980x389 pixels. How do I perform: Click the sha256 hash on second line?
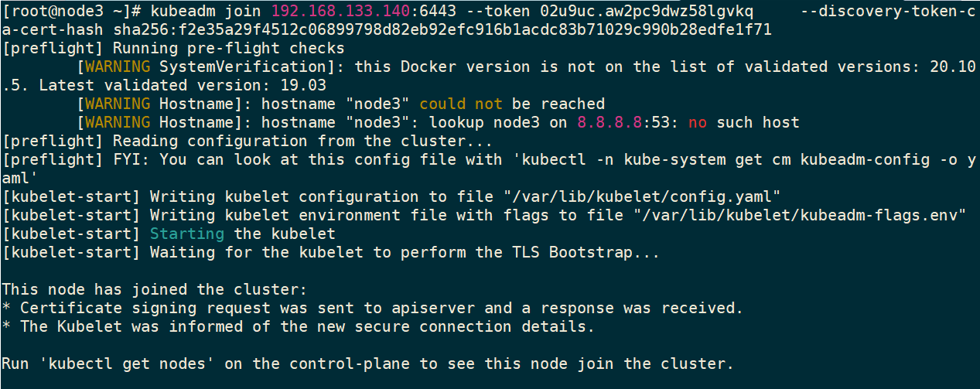coord(442,29)
